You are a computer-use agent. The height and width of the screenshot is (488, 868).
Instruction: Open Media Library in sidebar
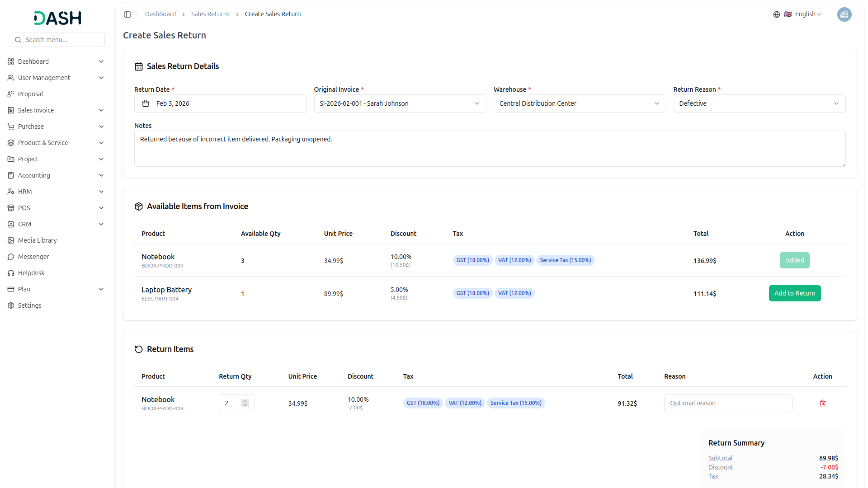pyautogui.click(x=37, y=240)
